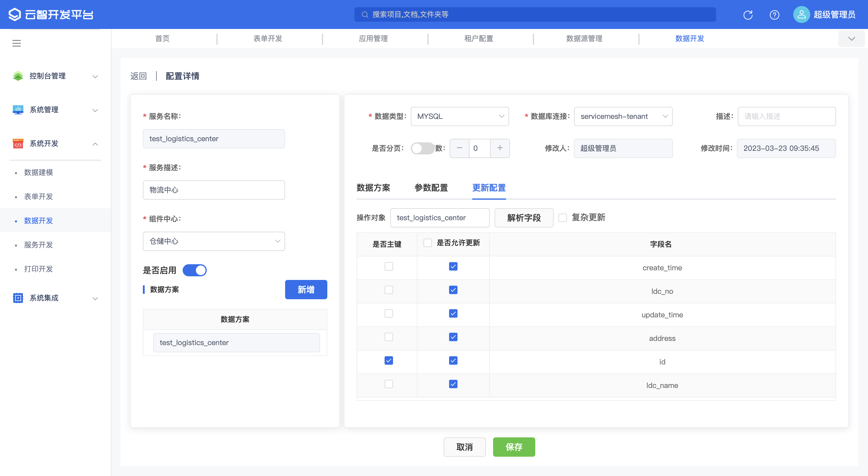
Task: Click the search magnifier icon
Action: tap(365, 14)
